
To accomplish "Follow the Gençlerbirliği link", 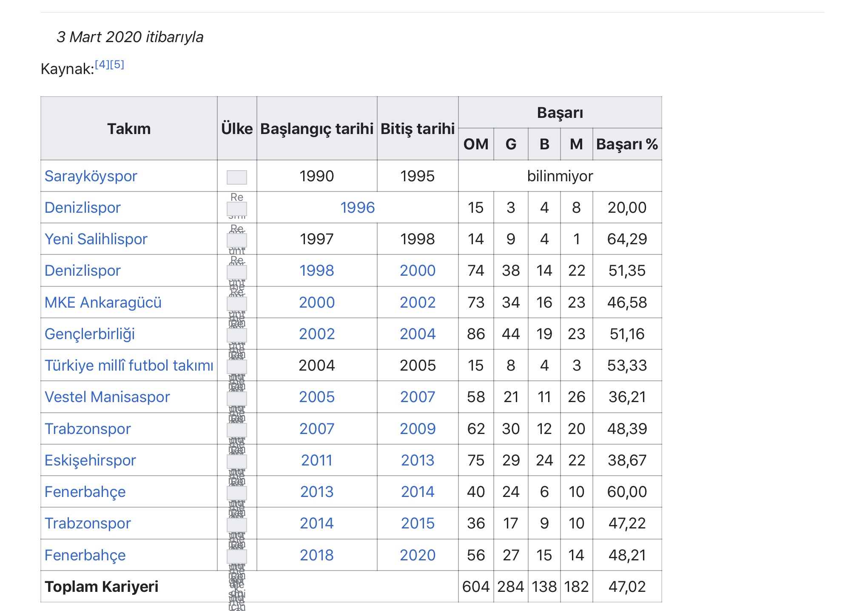I will [x=89, y=334].
